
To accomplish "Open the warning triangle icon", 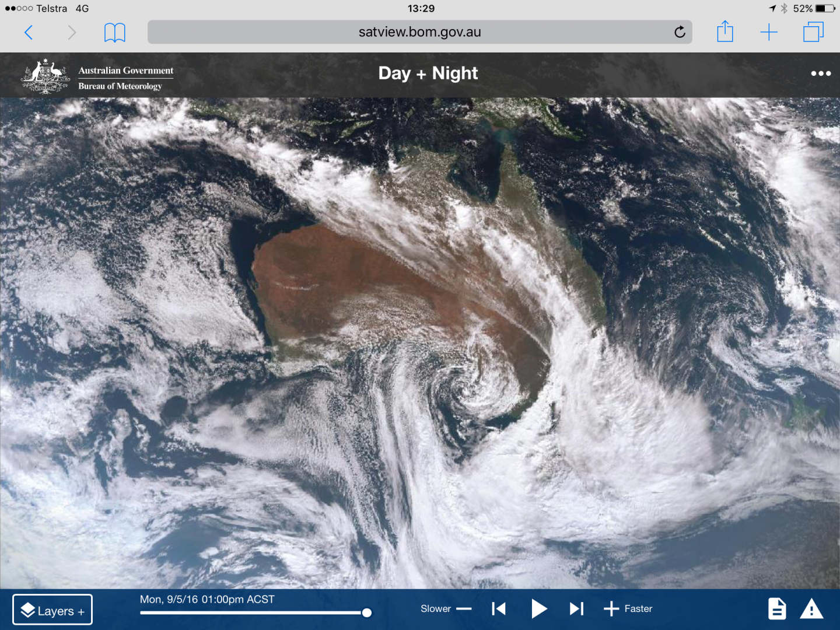I will pos(811,609).
